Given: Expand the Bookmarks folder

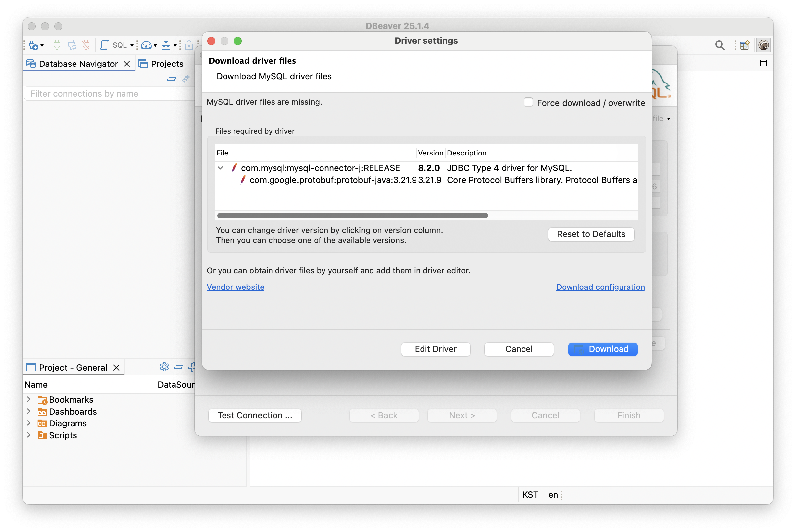Looking at the screenshot, I should pyautogui.click(x=29, y=399).
